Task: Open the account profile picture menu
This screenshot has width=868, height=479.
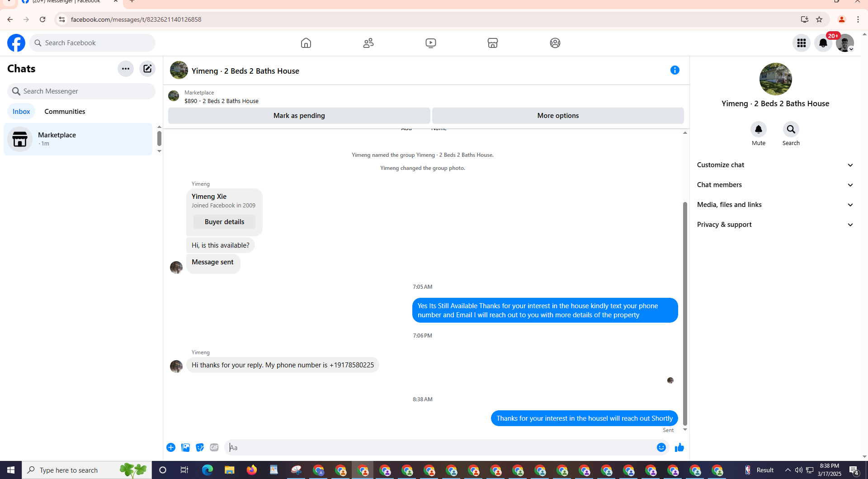Action: point(845,43)
